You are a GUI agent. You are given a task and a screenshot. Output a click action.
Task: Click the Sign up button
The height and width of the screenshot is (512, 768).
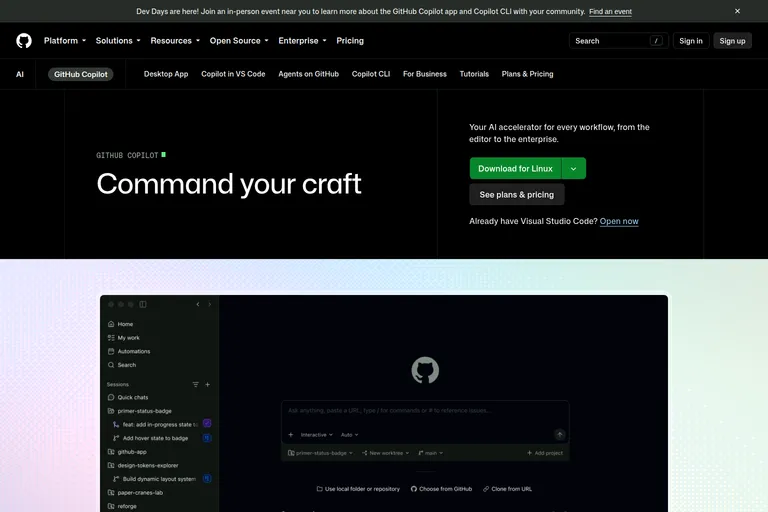pos(732,41)
